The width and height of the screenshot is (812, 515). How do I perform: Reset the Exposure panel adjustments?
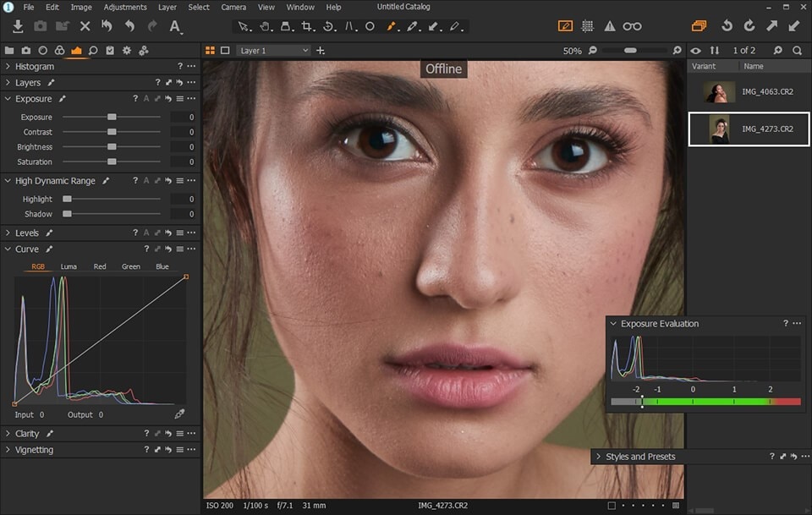(169, 99)
